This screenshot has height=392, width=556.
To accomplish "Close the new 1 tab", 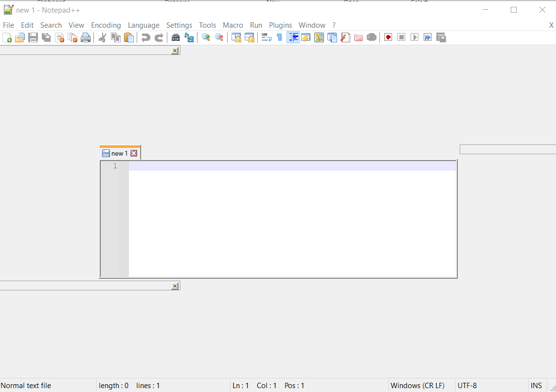I will coord(134,153).
